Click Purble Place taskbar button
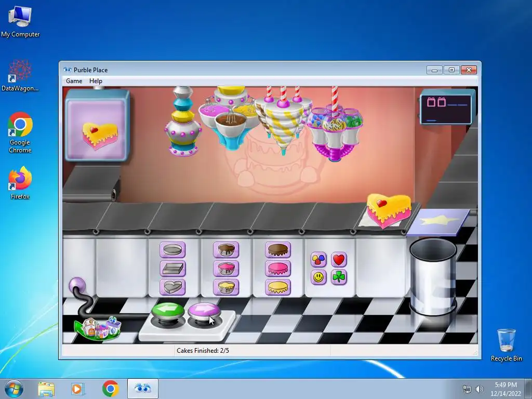 (x=142, y=389)
